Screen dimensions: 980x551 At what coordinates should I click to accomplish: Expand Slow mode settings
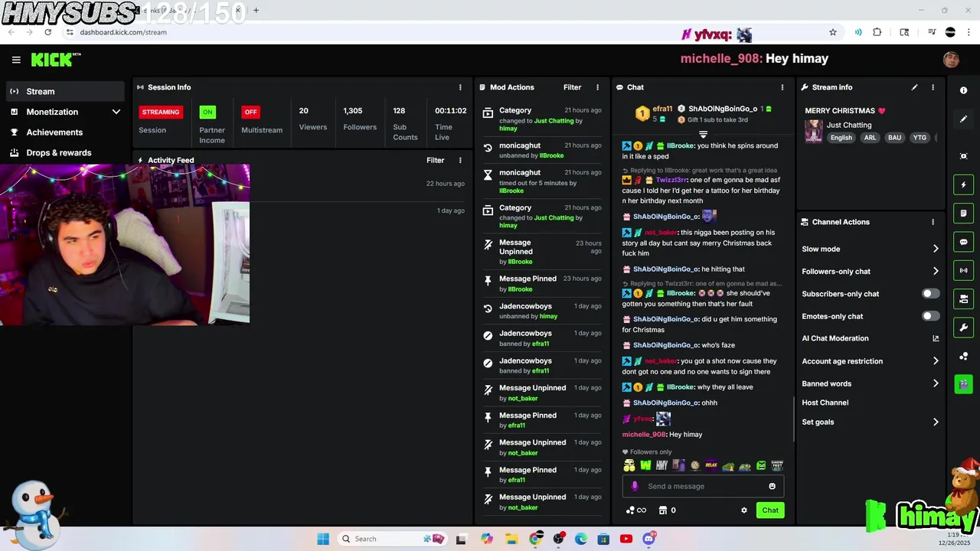click(x=870, y=249)
